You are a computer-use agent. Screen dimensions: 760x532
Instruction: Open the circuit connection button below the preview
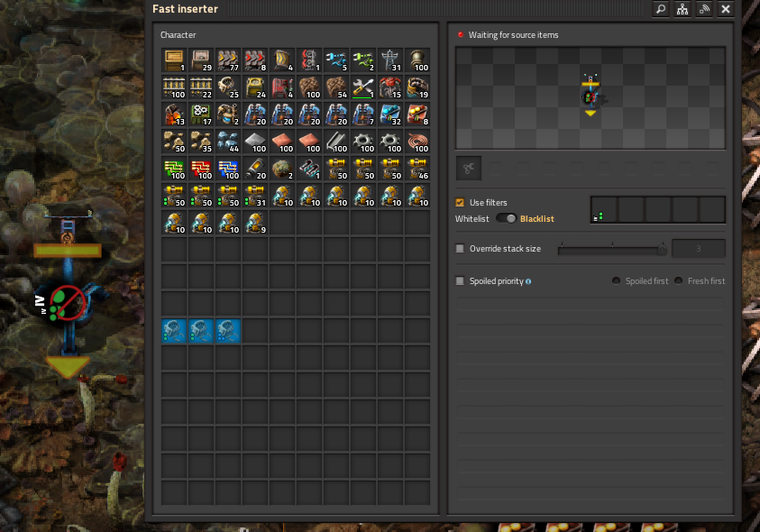(x=469, y=169)
